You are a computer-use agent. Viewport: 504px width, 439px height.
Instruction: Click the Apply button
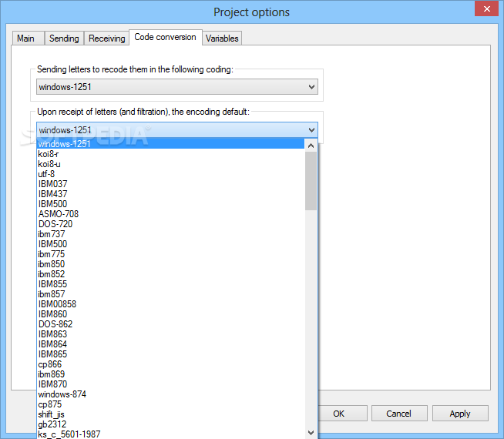tap(460, 414)
